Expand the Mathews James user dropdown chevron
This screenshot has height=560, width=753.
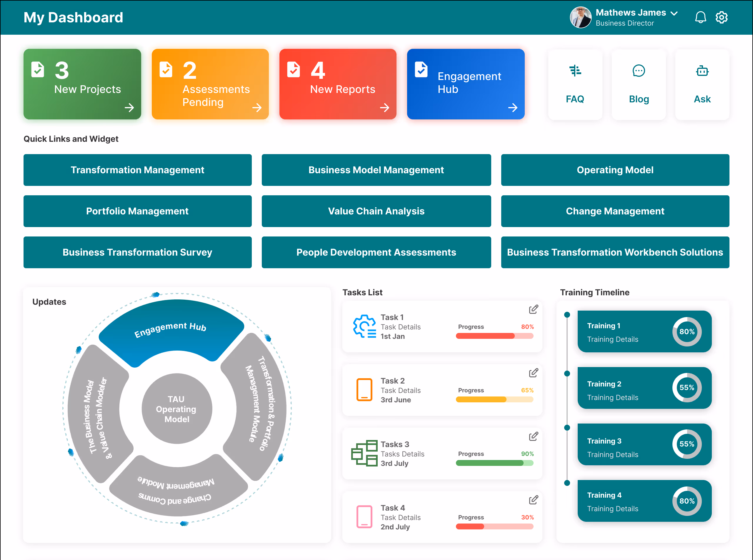tap(674, 13)
